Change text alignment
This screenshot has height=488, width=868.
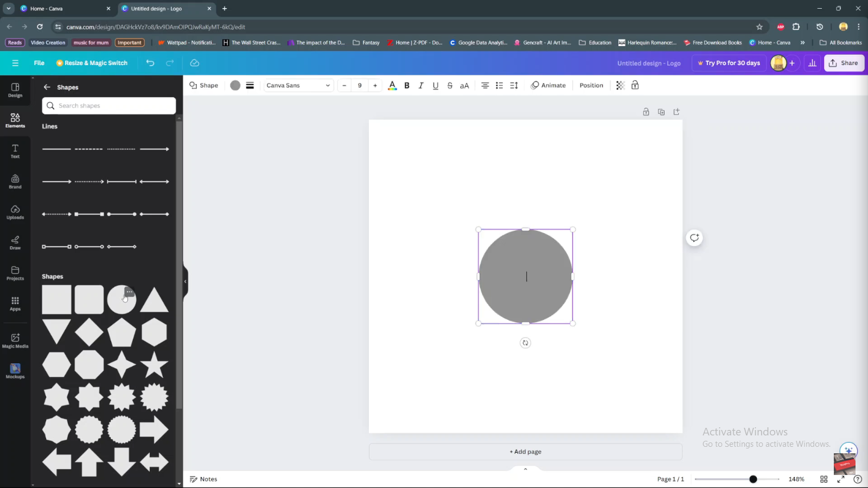[485, 85]
